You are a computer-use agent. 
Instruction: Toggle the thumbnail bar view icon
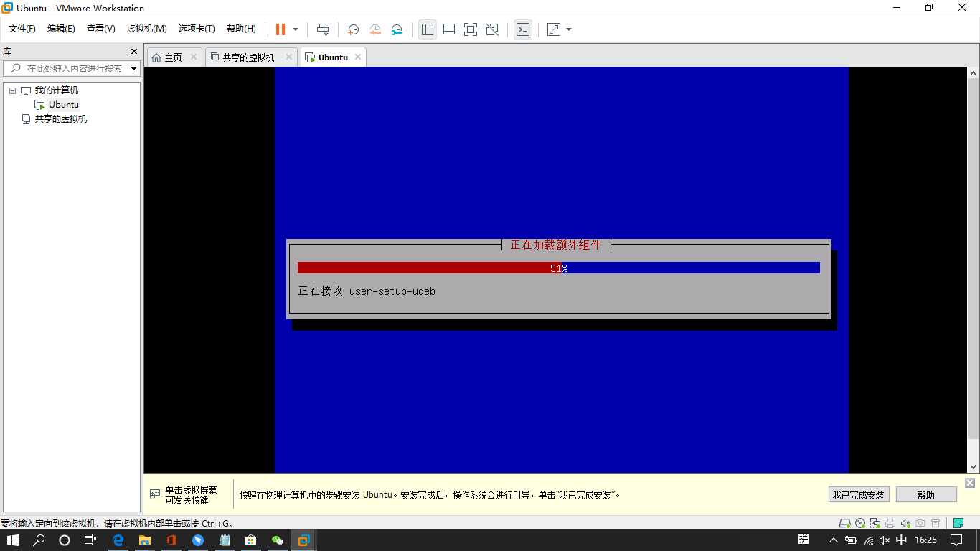[x=449, y=29]
